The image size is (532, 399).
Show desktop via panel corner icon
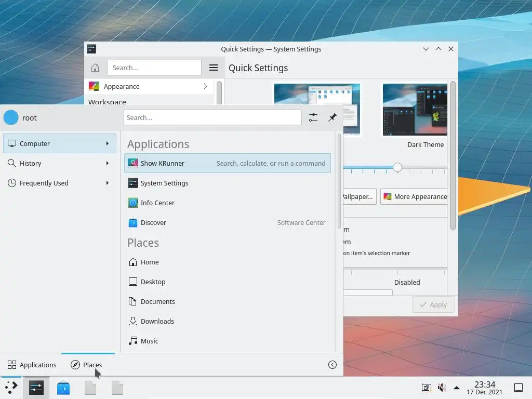pyautogui.click(x=518, y=388)
